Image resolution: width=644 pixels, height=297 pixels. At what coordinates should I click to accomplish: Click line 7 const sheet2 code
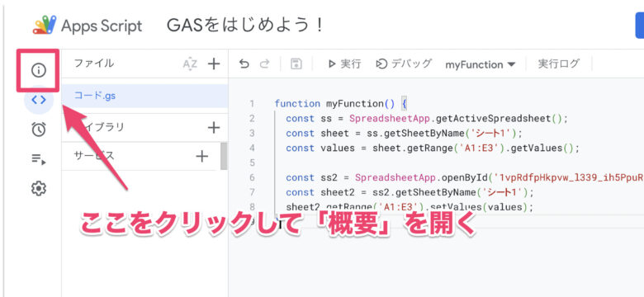(x=410, y=192)
